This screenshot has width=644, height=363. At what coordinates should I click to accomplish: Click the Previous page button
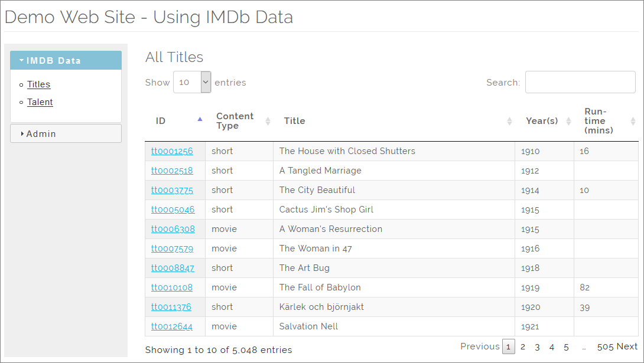click(480, 346)
